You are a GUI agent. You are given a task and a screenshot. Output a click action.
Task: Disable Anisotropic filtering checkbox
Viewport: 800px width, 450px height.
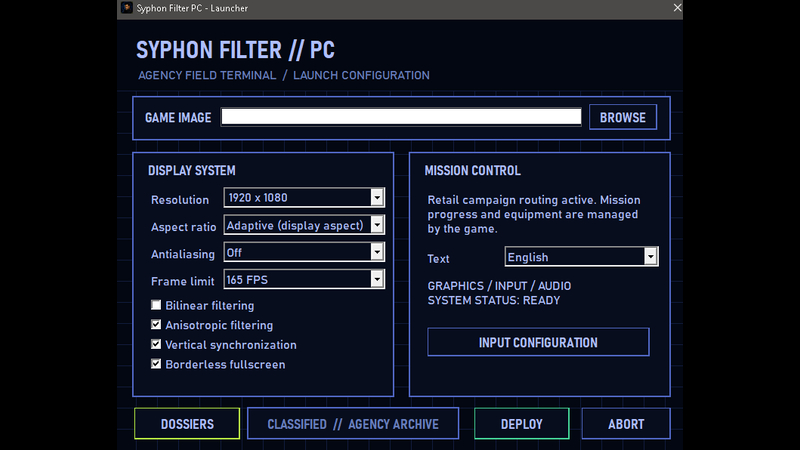(156, 324)
